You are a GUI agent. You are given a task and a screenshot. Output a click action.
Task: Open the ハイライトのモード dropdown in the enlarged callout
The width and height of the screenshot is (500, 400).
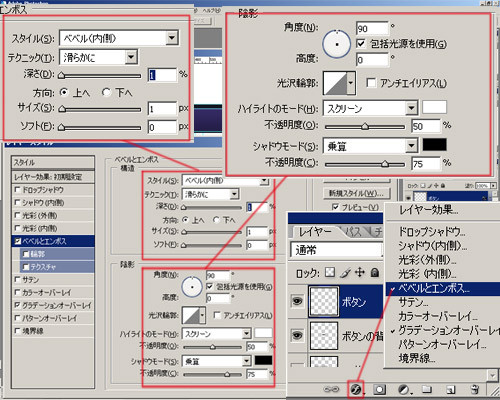point(411,108)
